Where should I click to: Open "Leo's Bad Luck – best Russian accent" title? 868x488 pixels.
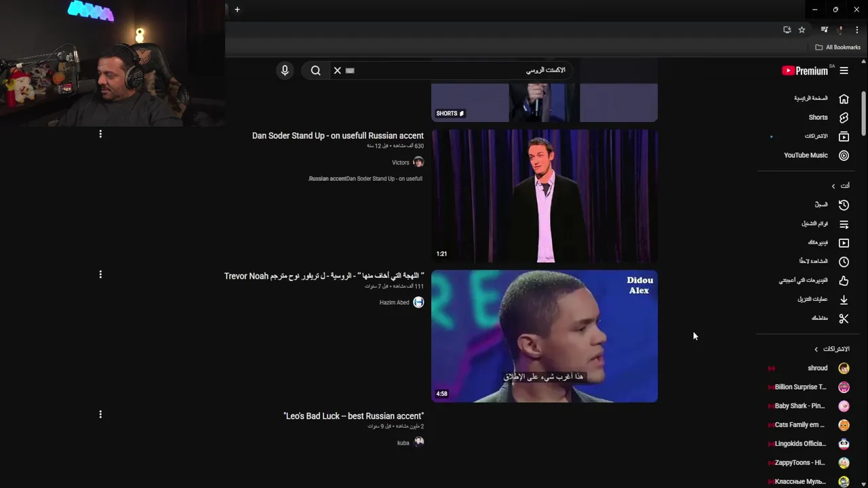pos(353,416)
